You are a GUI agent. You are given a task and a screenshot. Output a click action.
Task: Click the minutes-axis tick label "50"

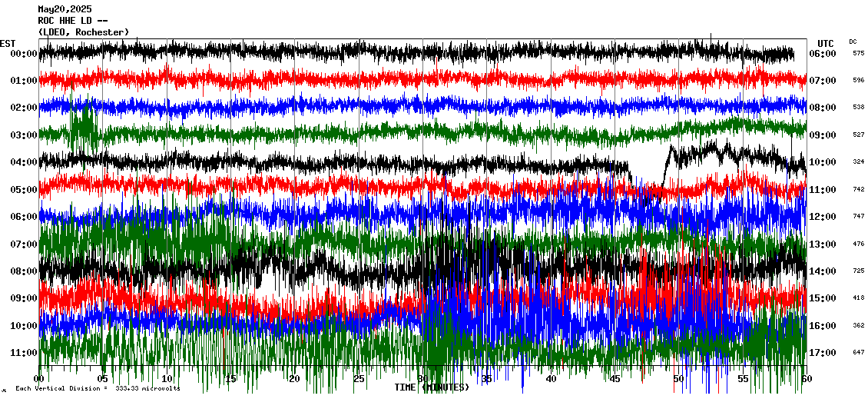679,379
